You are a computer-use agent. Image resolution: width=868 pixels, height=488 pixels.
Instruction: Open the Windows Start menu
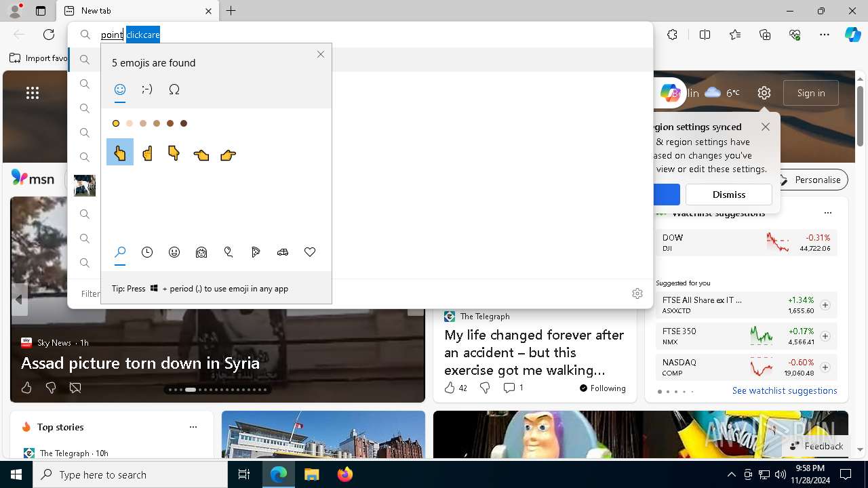(16, 474)
